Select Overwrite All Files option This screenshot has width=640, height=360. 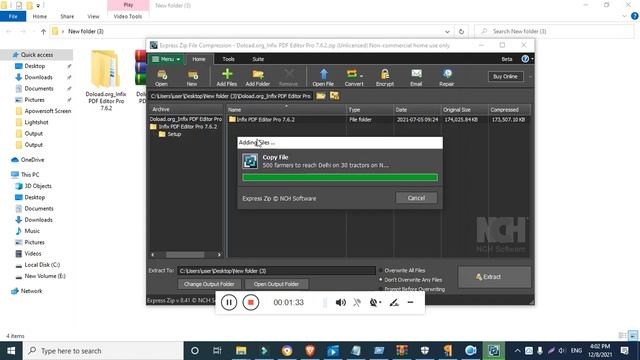point(402,270)
